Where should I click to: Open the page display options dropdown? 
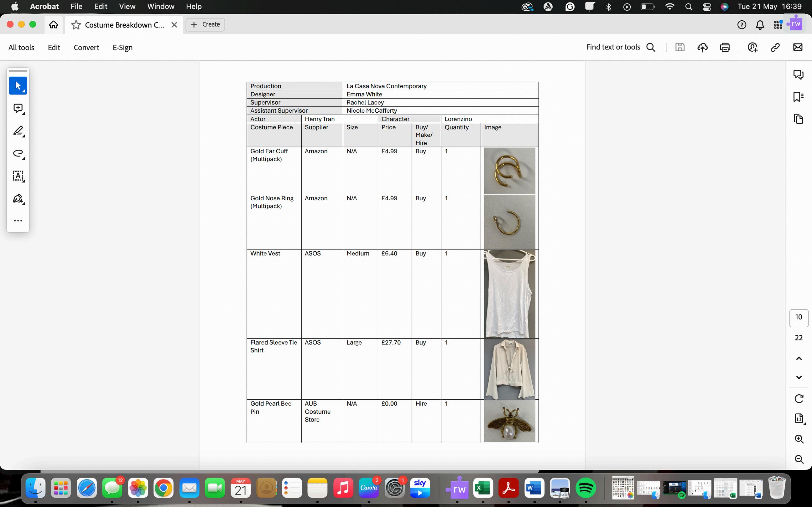799,418
